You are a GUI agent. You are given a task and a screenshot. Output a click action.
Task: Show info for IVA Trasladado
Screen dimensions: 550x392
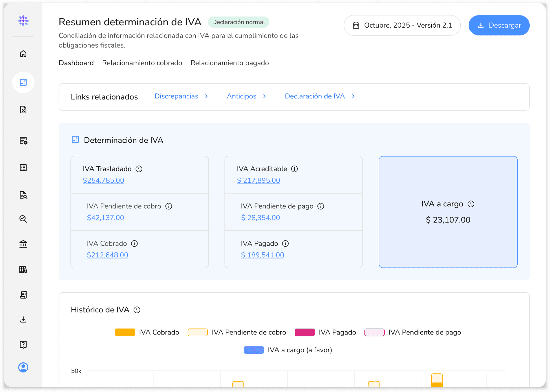[x=139, y=169]
